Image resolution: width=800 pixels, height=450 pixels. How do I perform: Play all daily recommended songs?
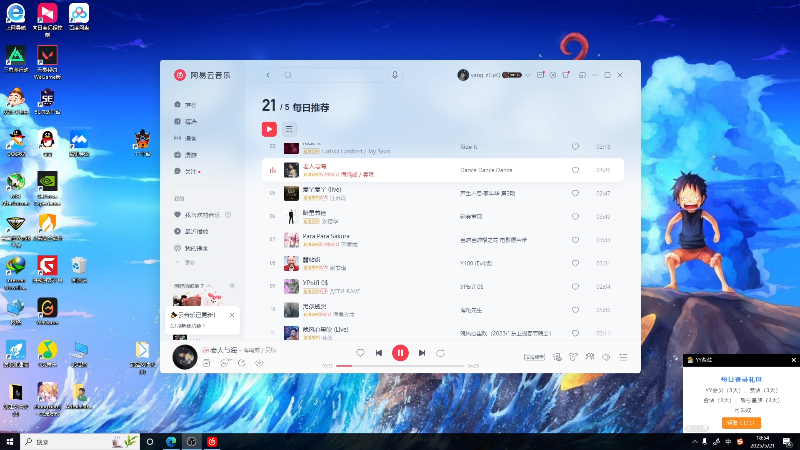[x=269, y=129]
